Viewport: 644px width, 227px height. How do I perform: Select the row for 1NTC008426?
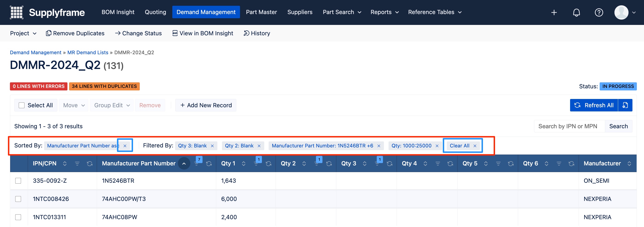18,199
